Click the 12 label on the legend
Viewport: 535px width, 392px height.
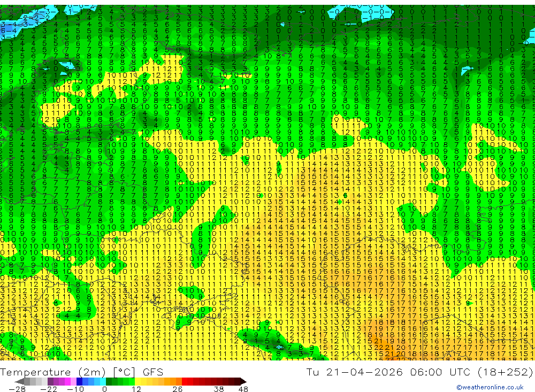[136, 389]
